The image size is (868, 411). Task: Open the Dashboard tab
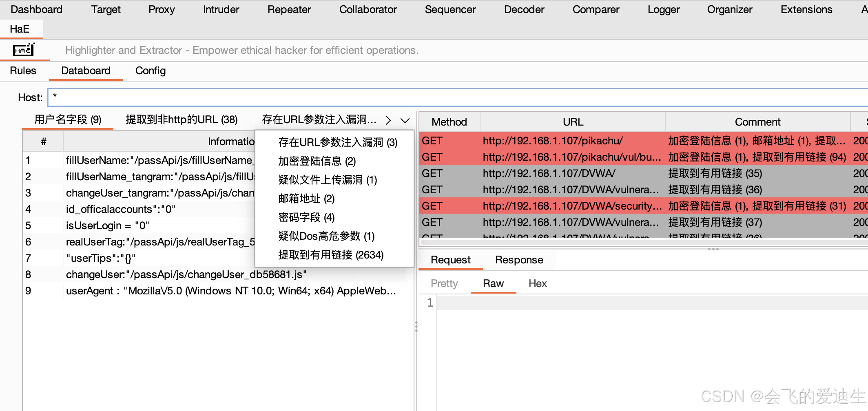tap(36, 9)
